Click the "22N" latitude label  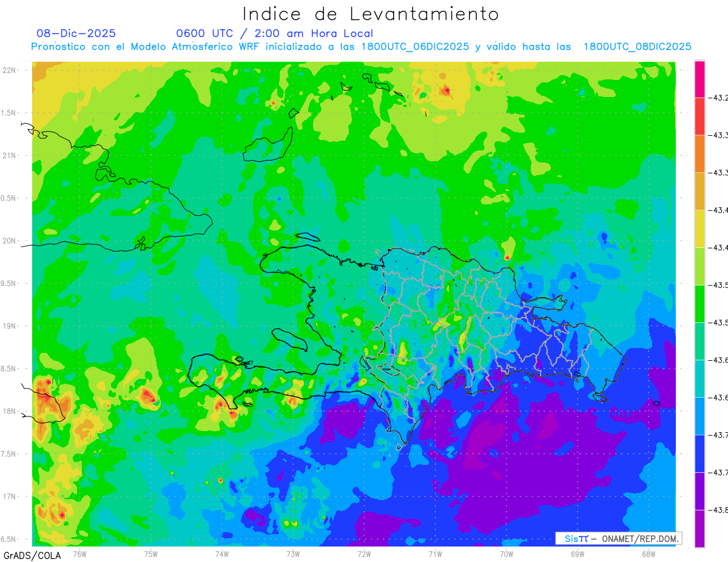pos(10,70)
